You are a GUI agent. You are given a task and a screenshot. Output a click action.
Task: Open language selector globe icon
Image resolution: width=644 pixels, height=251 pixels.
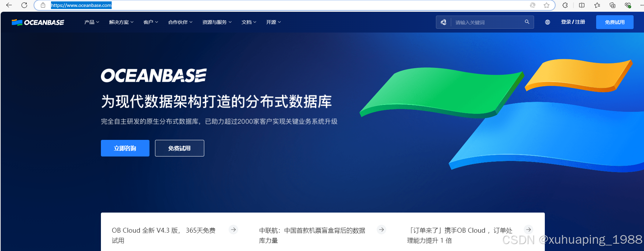pyautogui.click(x=548, y=22)
